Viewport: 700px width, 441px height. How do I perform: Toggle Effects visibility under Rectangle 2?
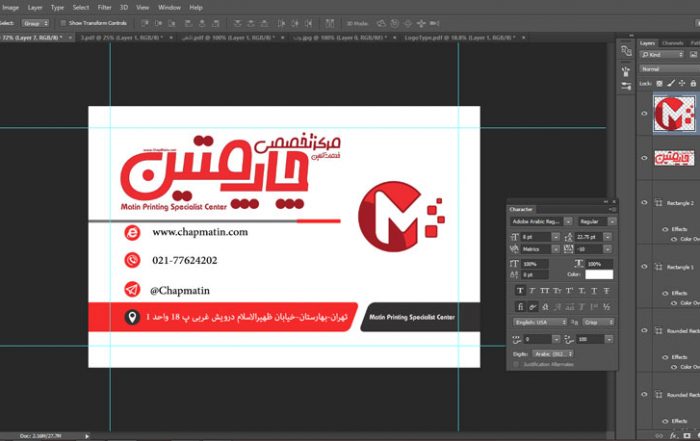coord(665,229)
